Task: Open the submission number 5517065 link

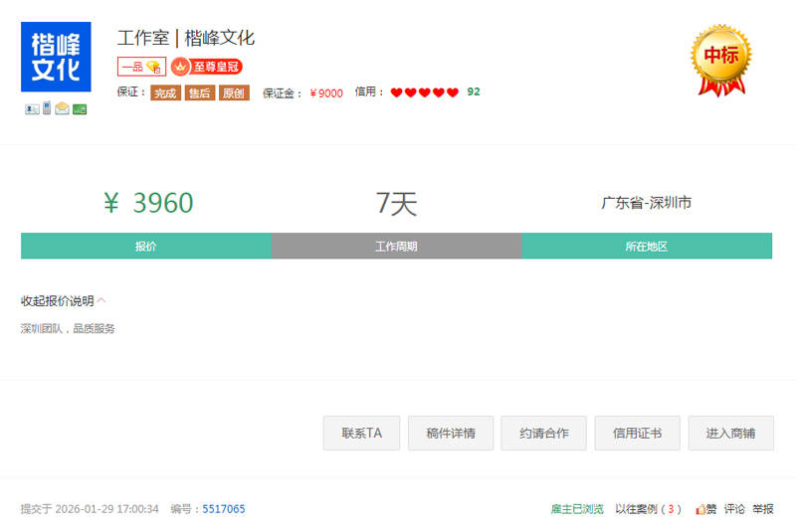Action: pyautogui.click(x=224, y=509)
